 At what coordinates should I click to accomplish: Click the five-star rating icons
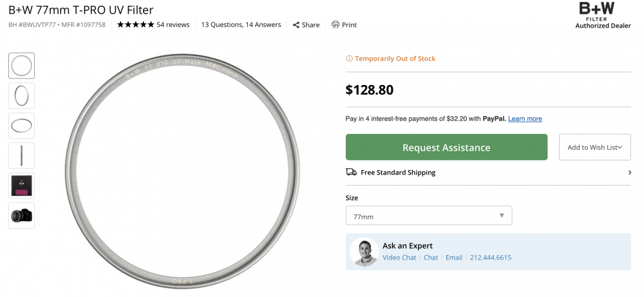(x=135, y=24)
